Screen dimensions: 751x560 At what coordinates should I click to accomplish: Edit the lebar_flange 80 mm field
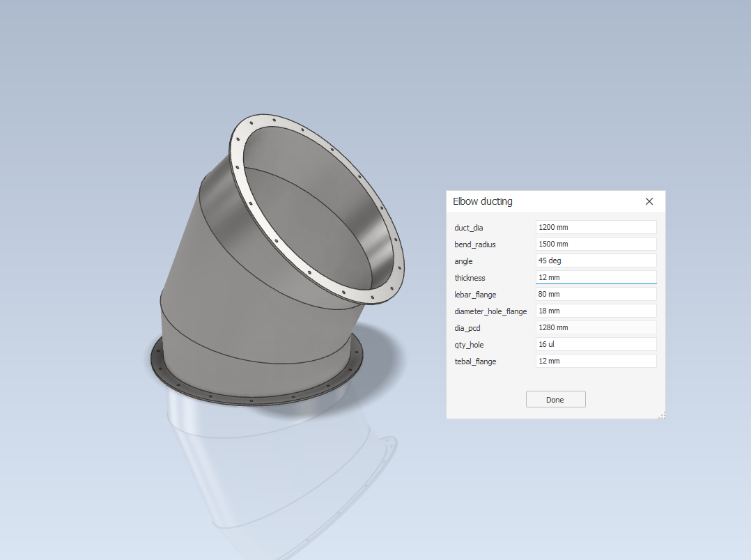coord(596,294)
